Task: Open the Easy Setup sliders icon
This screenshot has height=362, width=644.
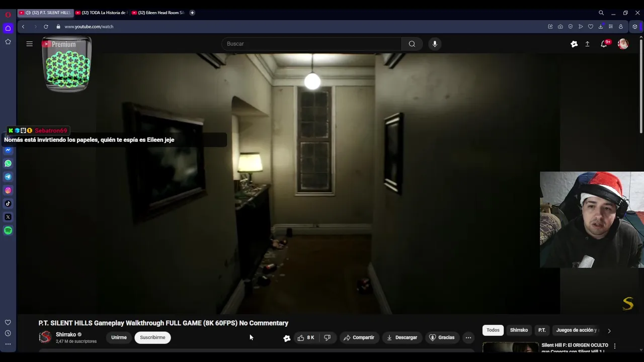Action: tap(611, 27)
